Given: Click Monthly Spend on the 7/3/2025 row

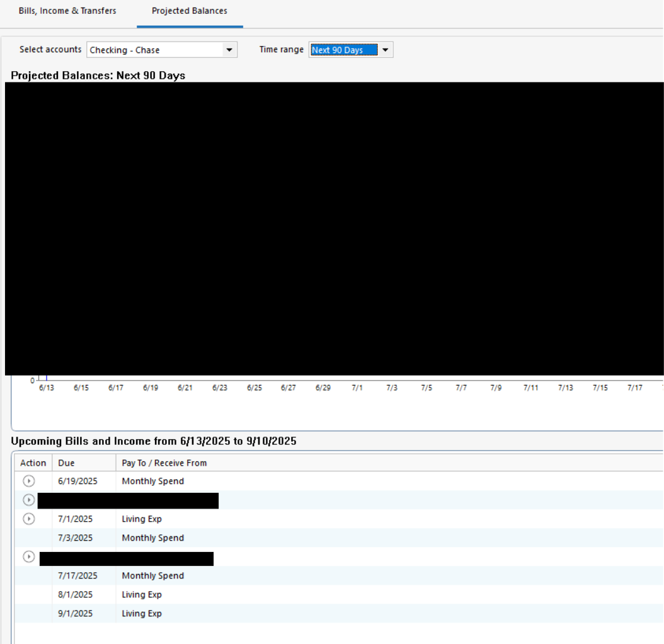Looking at the screenshot, I should coord(153,538).
